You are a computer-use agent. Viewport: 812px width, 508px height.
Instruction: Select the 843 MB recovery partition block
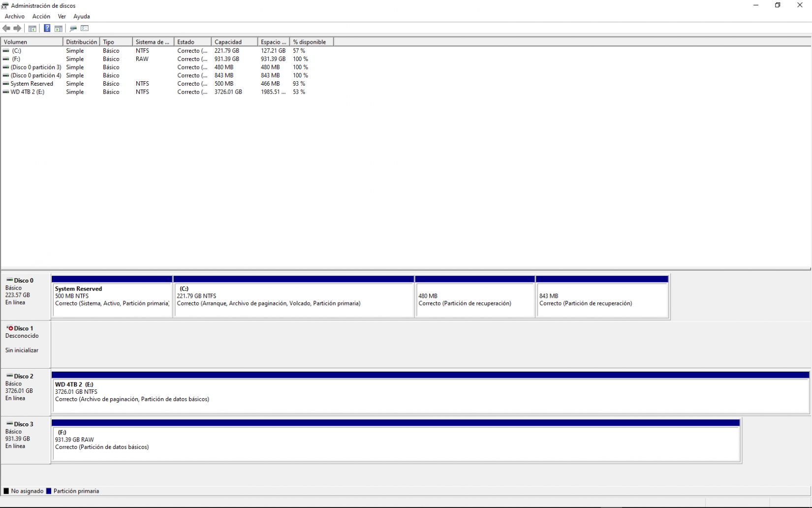coord(602,297)
